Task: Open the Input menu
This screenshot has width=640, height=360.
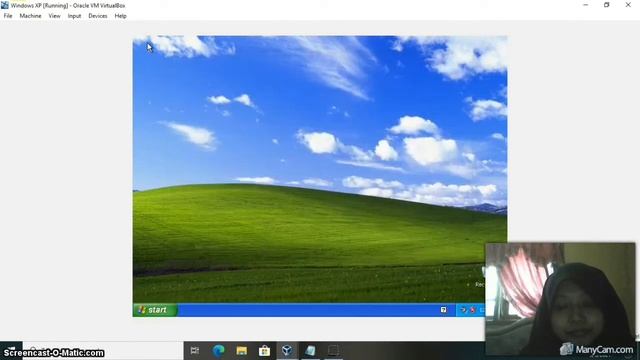Action: coord(74,16)
